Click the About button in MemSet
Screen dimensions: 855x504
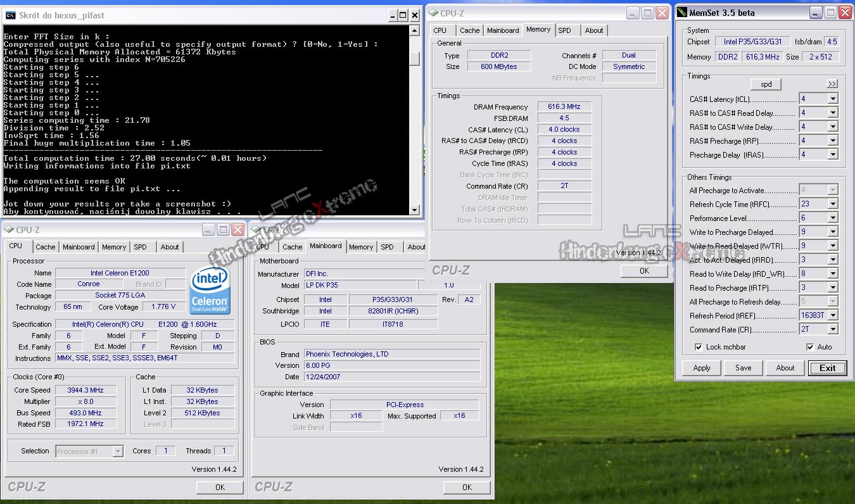[x=785, y=368]
